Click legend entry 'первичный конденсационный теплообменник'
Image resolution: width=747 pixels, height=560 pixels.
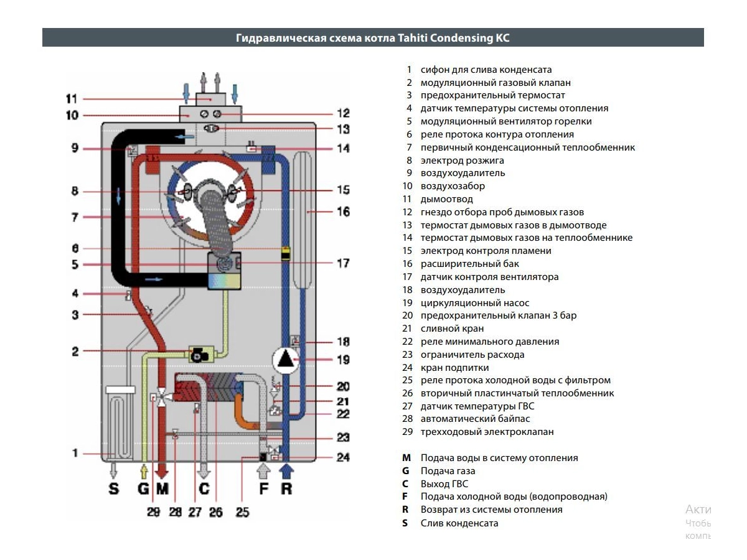pyautogui.click(x=528, y=147)
